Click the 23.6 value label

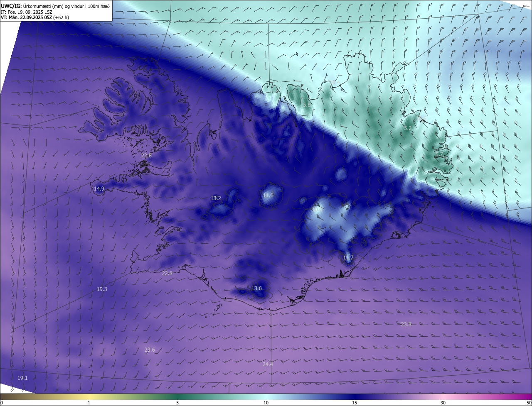tap(150, 350)
